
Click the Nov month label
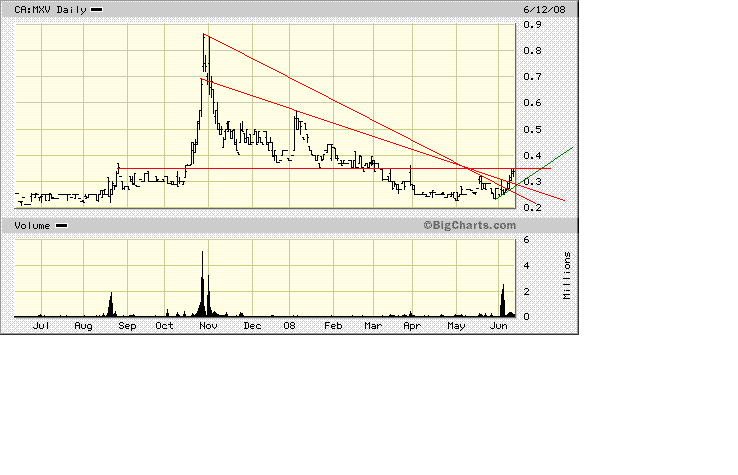208,326
